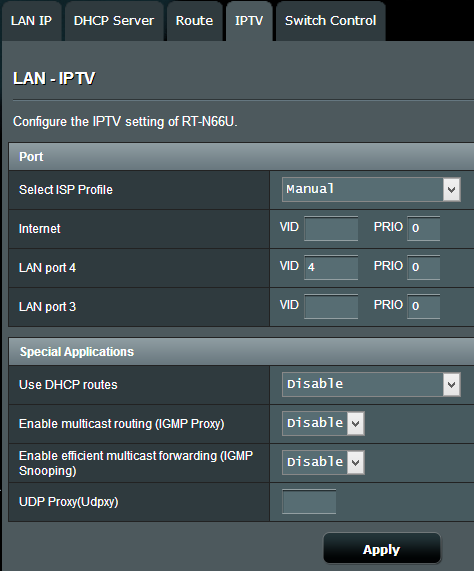Focus the LAN port 4 VID field
Viewport: 474px width, 571px height.
coord(331,267)
